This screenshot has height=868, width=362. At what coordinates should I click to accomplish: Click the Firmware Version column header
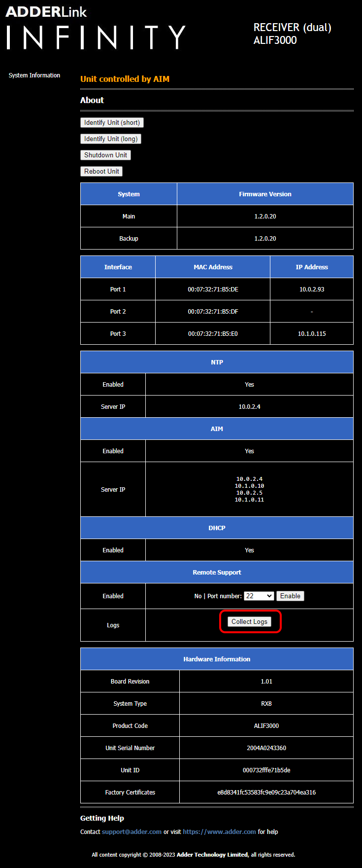tap(265, 194)
